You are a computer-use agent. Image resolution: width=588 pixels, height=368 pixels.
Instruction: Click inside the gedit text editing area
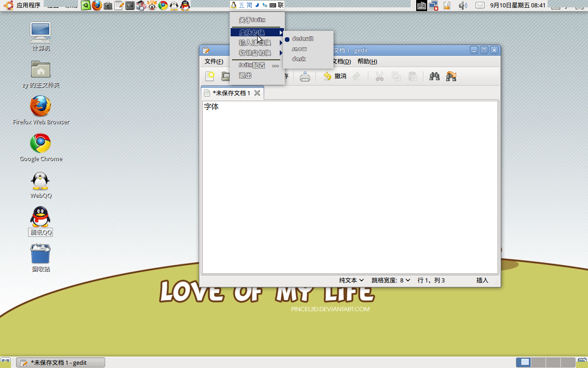click(350, 187)
